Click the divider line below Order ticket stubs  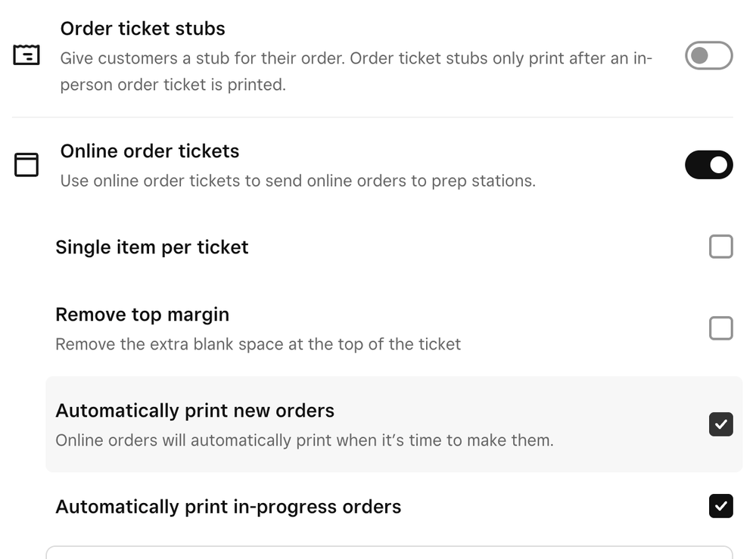click(372, 117)
